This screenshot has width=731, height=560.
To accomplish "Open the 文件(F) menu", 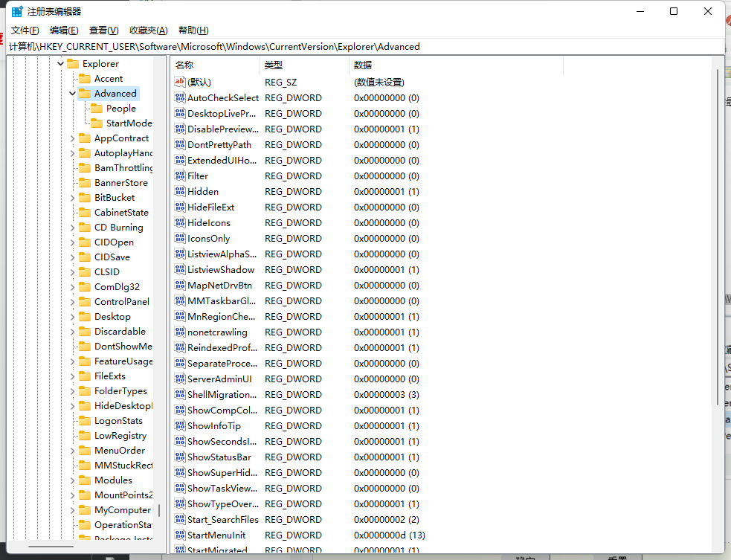I will coord(25,30).
